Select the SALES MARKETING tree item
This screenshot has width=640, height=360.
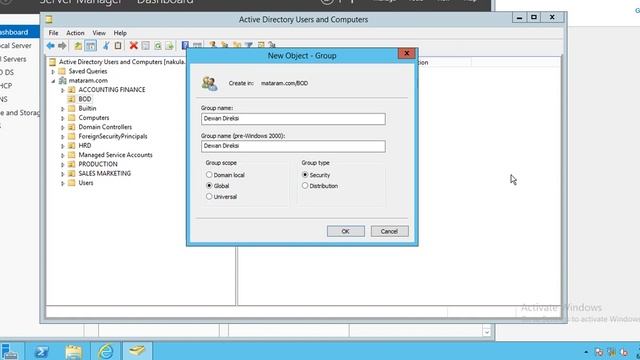(104, 173)
